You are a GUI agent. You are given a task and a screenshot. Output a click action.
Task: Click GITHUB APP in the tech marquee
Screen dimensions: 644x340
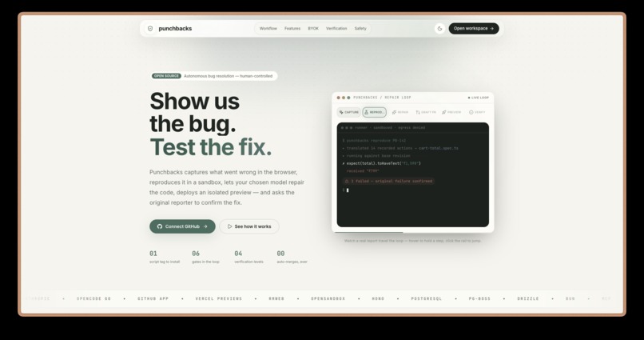153,299
